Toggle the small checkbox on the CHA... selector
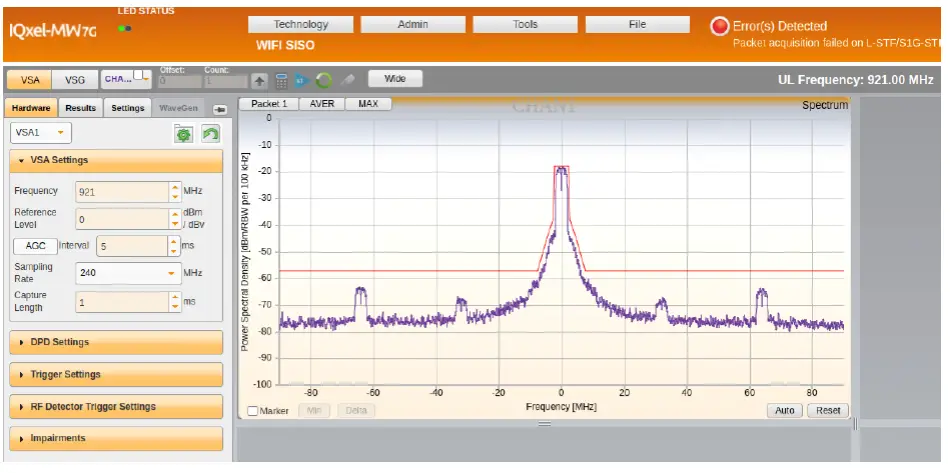Viewport: 950px width, 473px height. coord(138,75)
